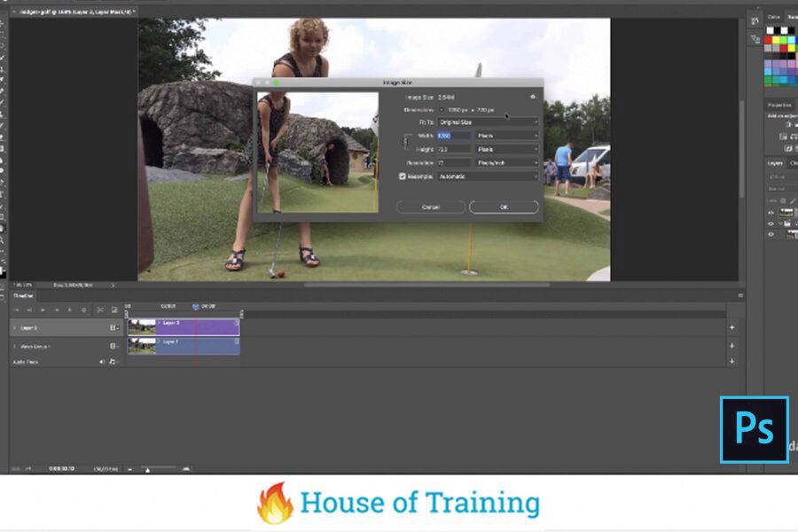The image size is (798, 532).
Task: Open the Width units Pixels dropdown
Action: (507, 136)
